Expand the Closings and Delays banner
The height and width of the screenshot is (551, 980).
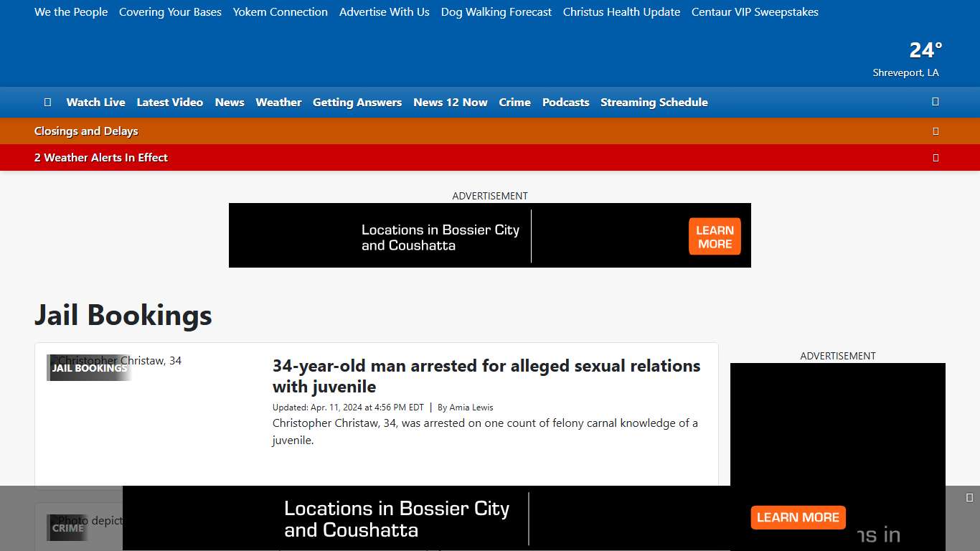tap(86, 131)
